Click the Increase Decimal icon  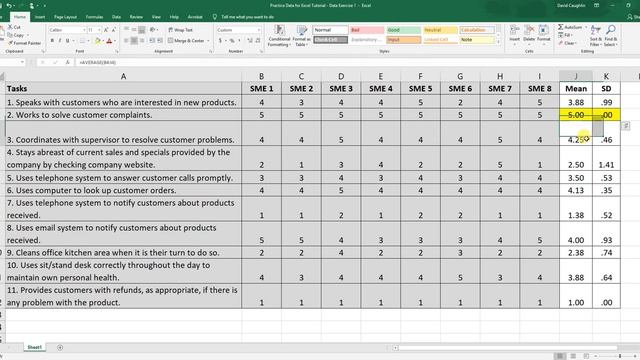point(250,41)
